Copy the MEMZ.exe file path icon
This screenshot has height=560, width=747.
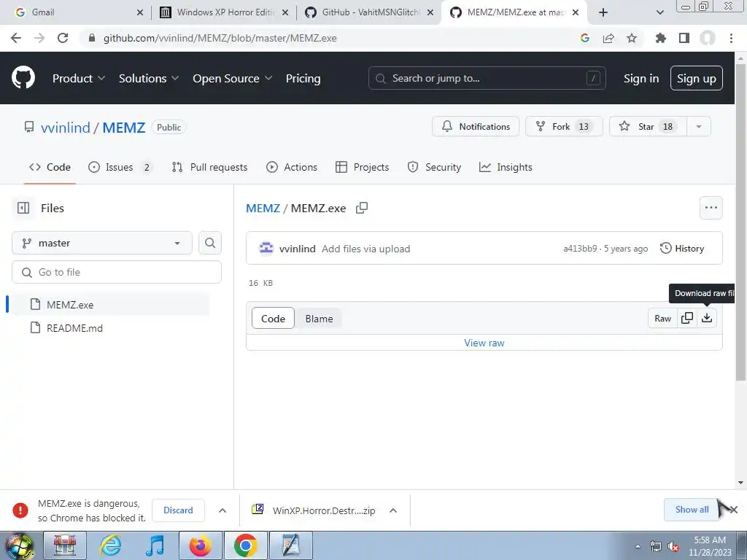(x=362, y=208)
